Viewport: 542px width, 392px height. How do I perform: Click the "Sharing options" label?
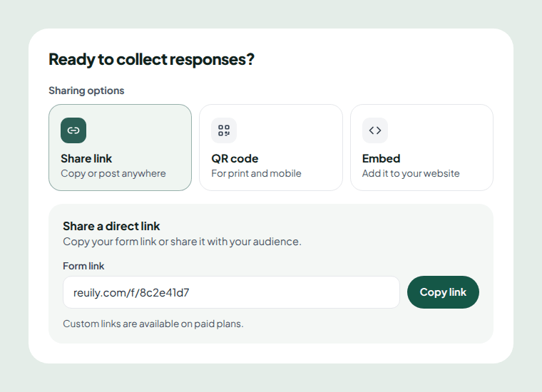click(86, 91)
